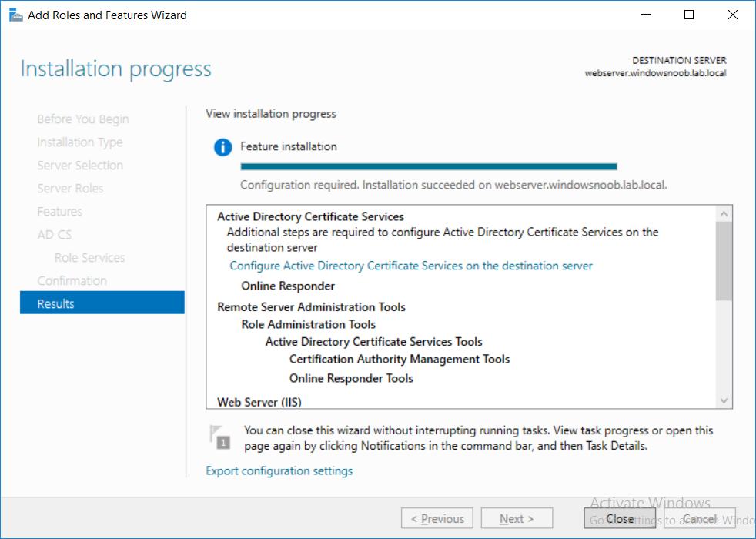Screen dimensions: 756x539
Task: Click Export configuration settings link
Action: click(279, 470)
